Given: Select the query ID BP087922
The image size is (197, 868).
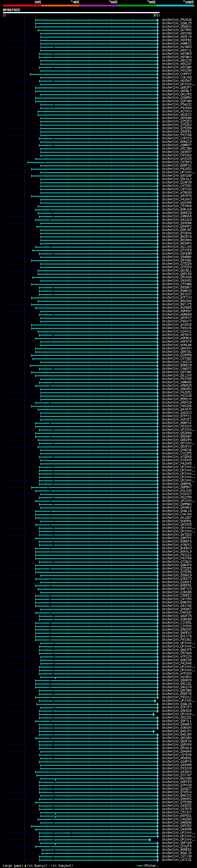Looking at the screenshot, I should tap(11, 10).
